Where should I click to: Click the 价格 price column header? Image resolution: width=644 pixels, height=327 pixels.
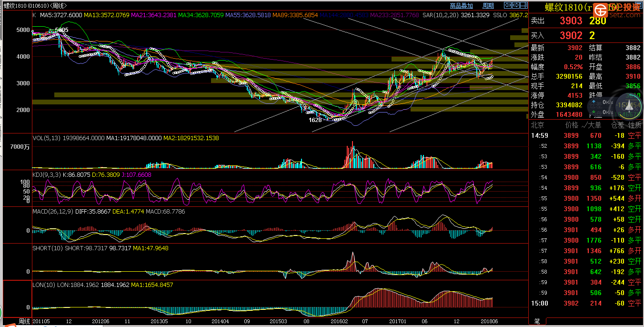coord(572,125)
